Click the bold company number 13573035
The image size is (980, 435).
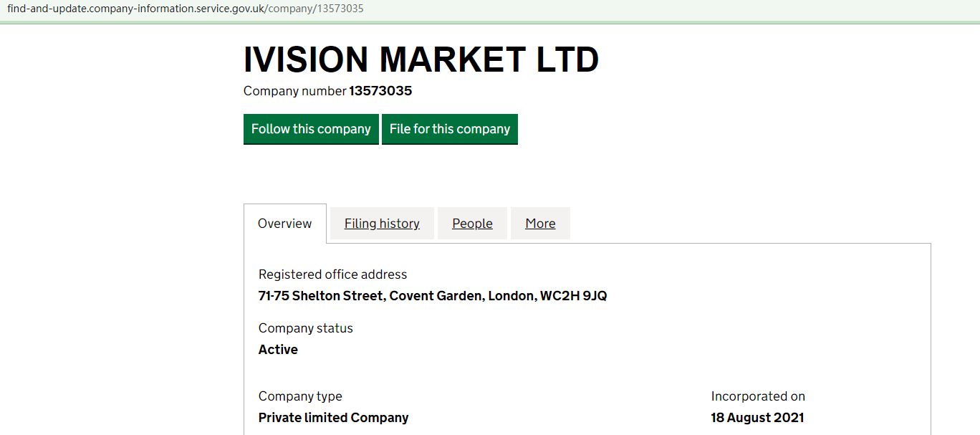click(x=380, y=91)
